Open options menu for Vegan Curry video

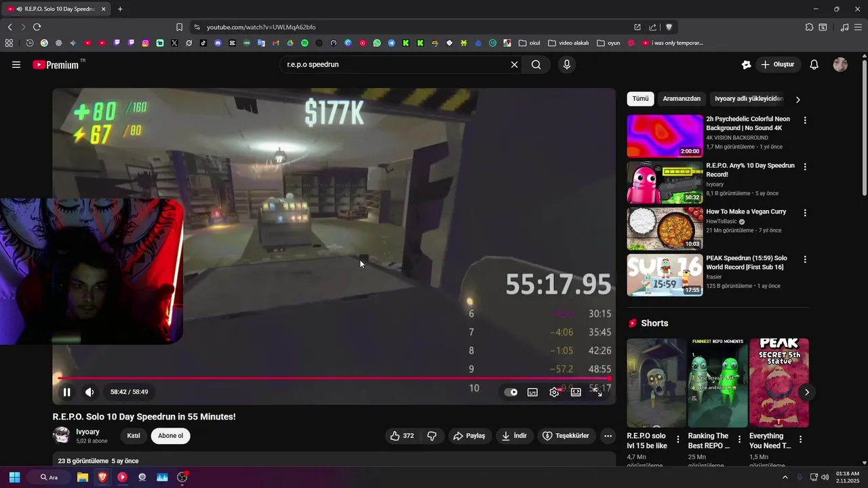coord(805,213)
